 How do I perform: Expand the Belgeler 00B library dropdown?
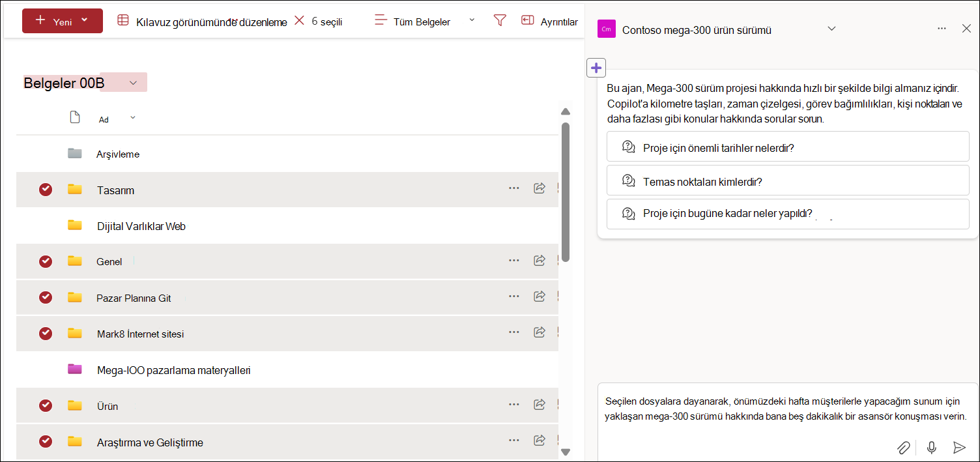pos(133,83)
